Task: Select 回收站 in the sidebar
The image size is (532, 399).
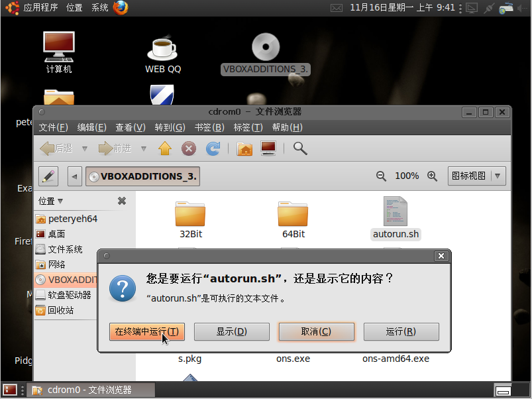Action: 54,310
